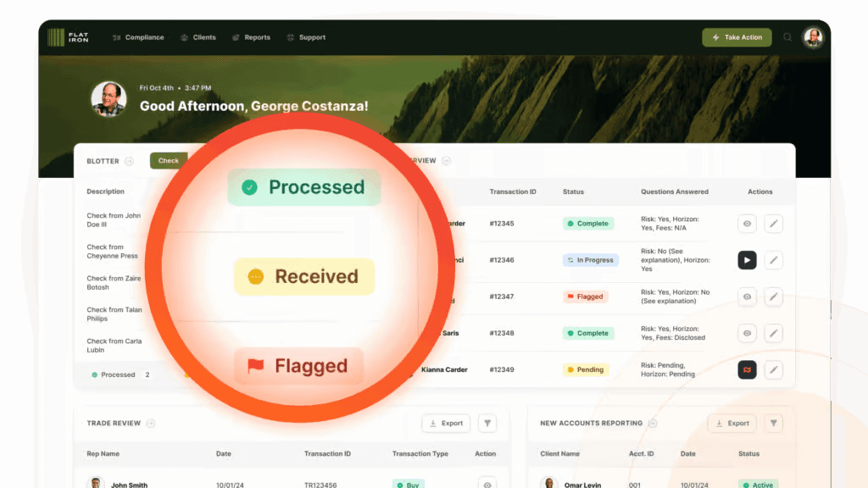View transaction #12348 with eye icon
The height and width of the screenshot is (488, 868).
click(747, 333)
